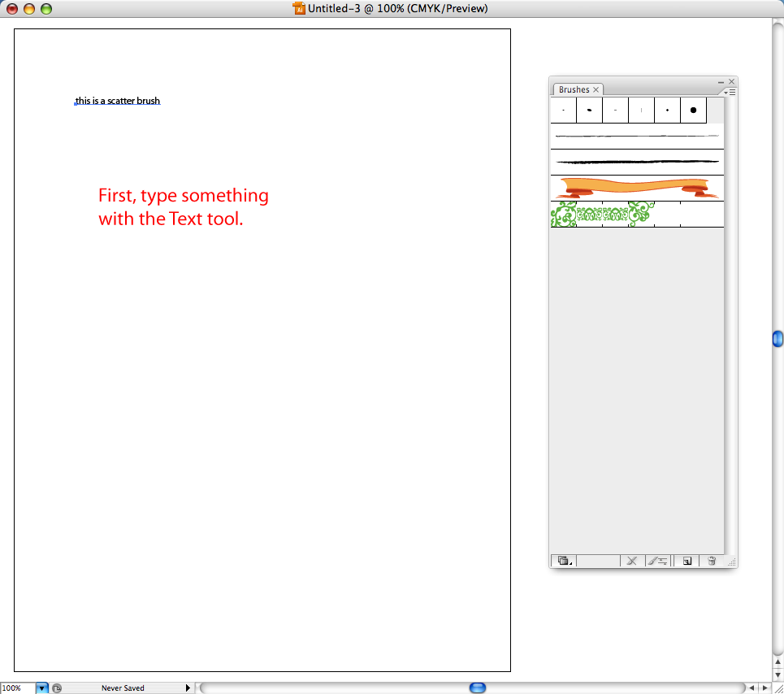Select the oval calligraphic brush thumbnail
The width and height of the screenshot is (784, 694).
coord(590,110)
